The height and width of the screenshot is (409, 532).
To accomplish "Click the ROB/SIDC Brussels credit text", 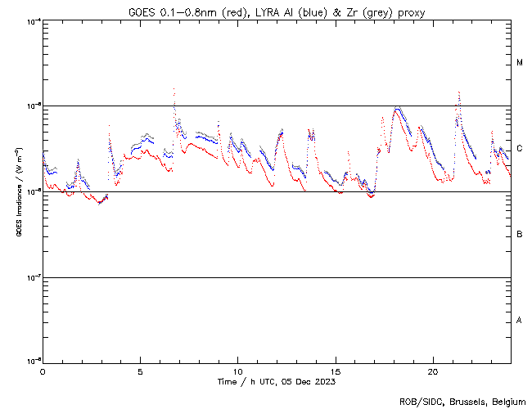I will (462, 401).
